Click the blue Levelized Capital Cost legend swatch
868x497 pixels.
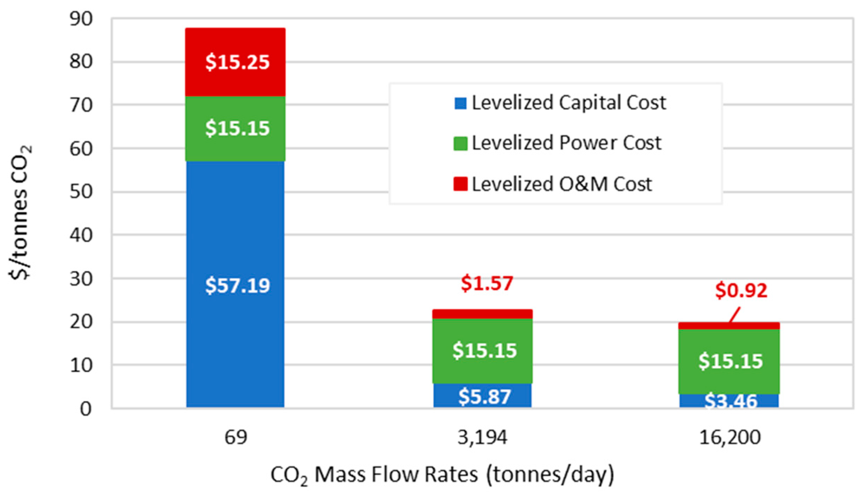(460, 103)
